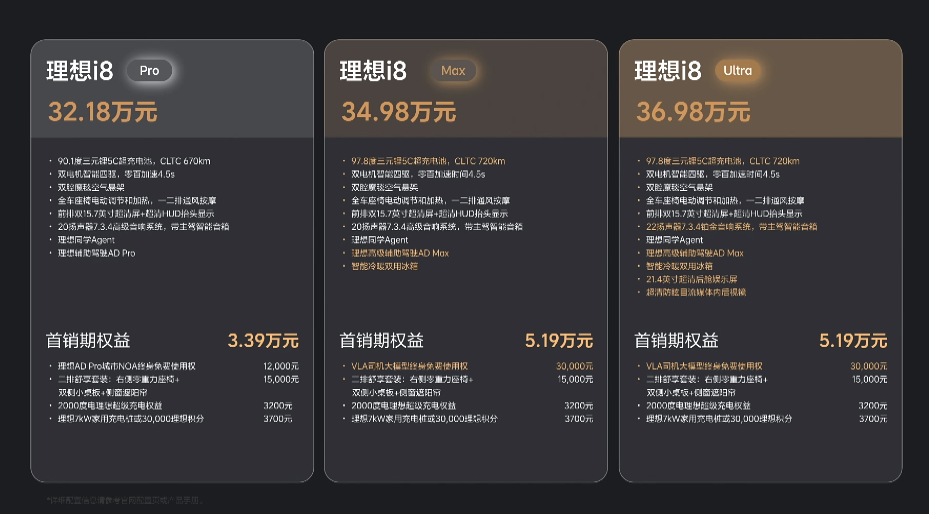Click Max card's 3200元 amount
929x514 pixels.
click(578, 406)
